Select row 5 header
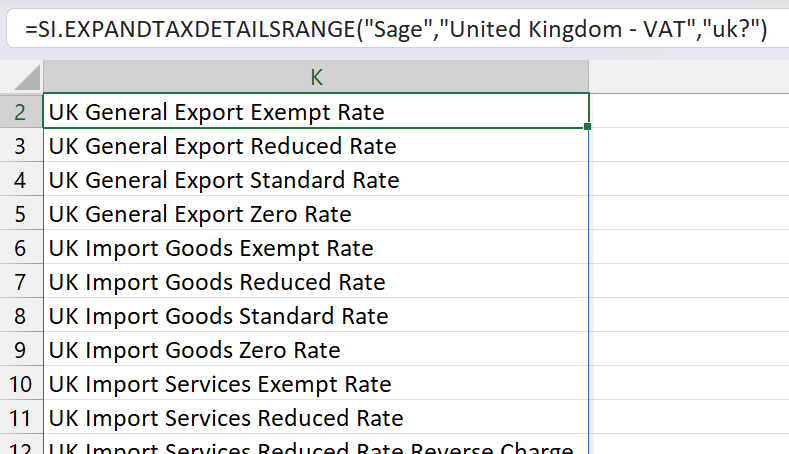This screenshot has height=454, width=789. [21, 214]
